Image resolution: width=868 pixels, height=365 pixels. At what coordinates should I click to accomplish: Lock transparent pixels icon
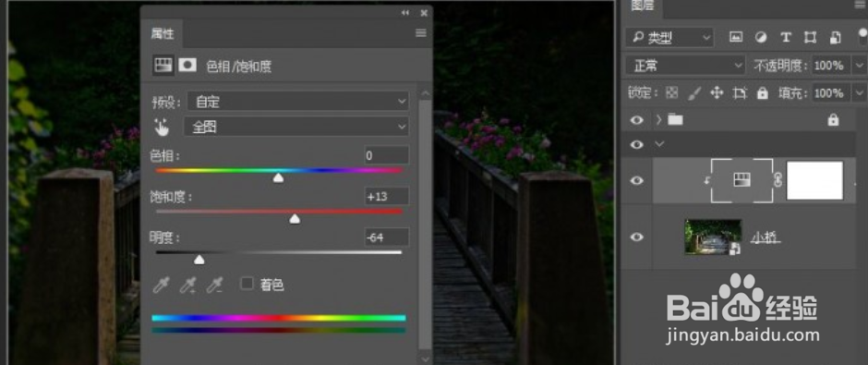(671, 93)
